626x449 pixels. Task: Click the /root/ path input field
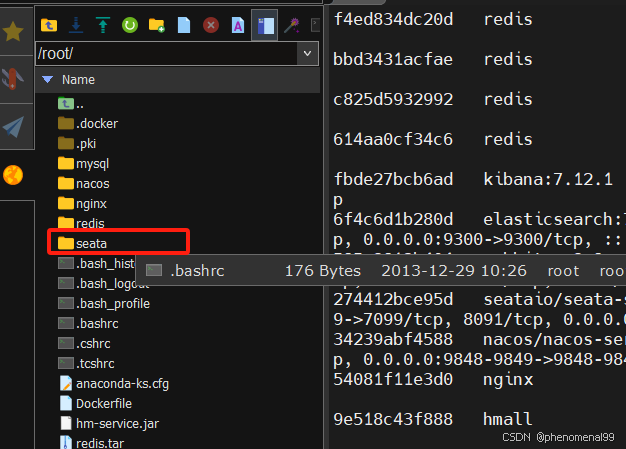[x=166, y=53]
